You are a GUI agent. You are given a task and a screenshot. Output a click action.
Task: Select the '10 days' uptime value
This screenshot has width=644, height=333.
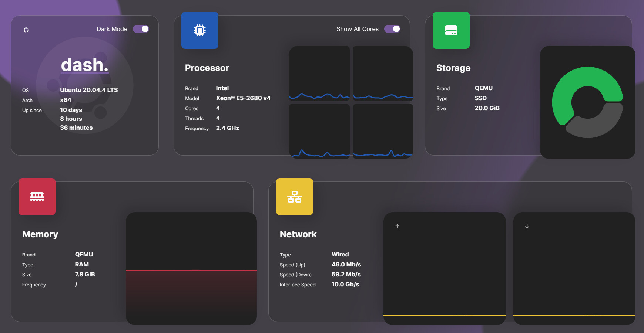(x=71, y=110)
